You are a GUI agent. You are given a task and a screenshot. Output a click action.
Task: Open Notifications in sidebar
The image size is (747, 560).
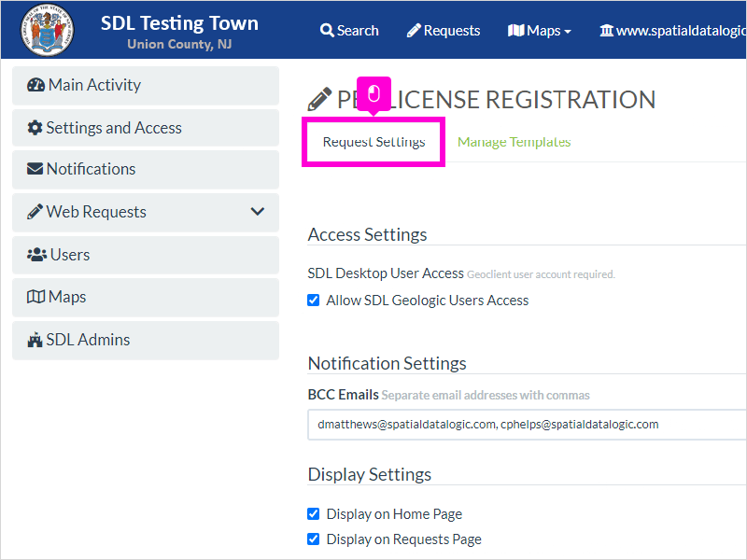(146, 169)
